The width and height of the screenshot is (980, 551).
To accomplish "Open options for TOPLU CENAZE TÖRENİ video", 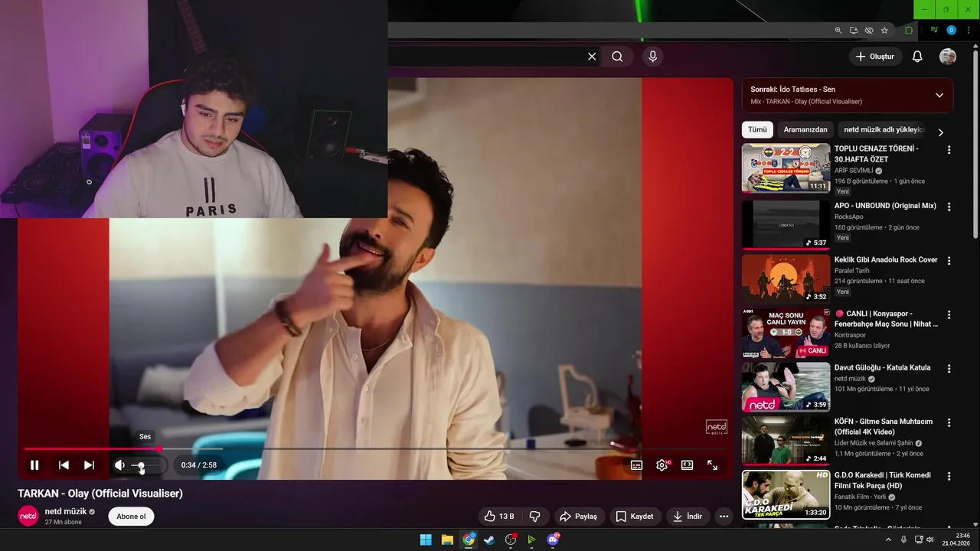I will pos(949,150).
